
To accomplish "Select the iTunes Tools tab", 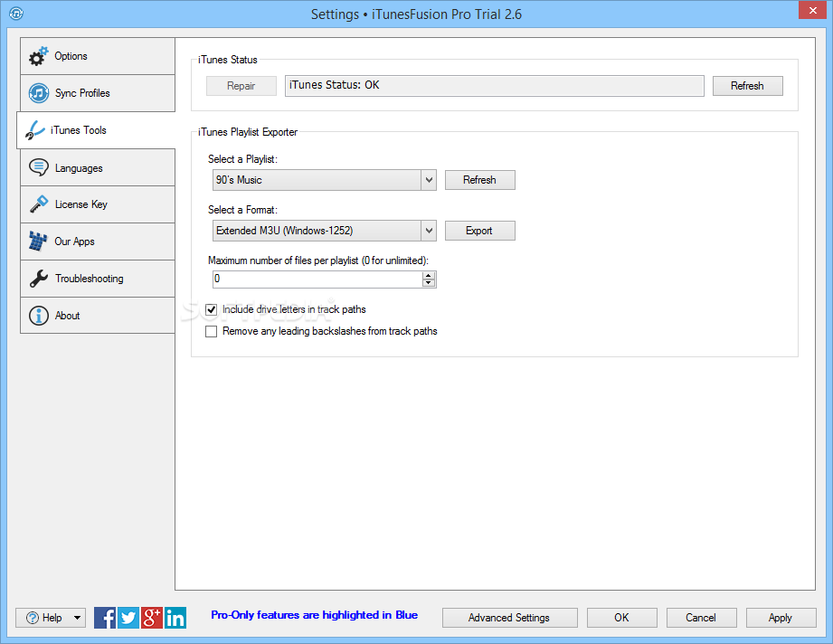I will point(96,130).
